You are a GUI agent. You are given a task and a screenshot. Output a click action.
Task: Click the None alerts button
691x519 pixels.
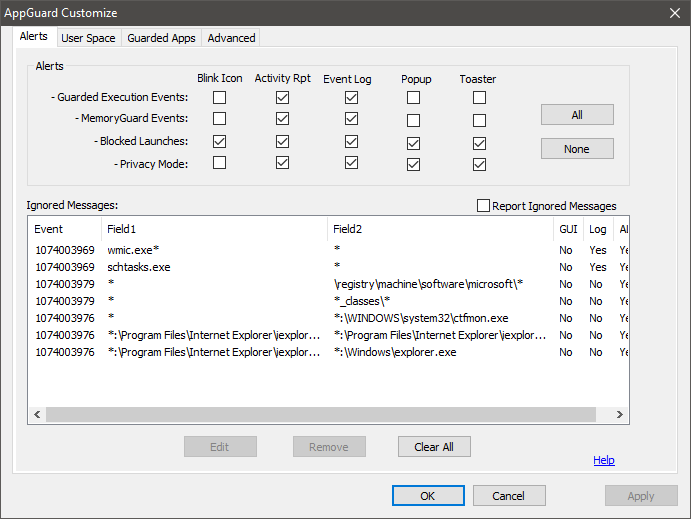(577, 149)
